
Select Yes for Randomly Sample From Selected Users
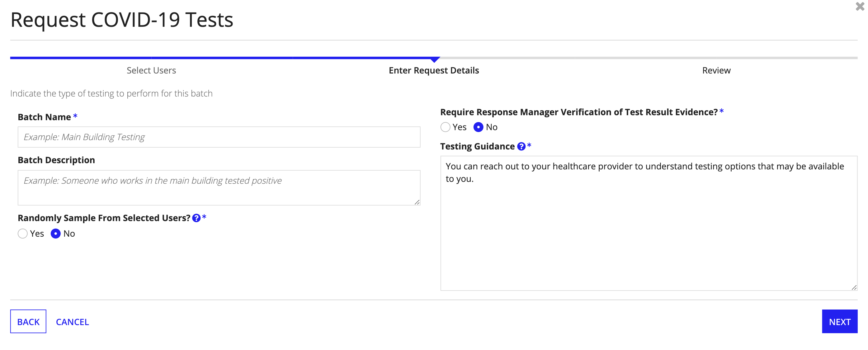tap(23, 234)
